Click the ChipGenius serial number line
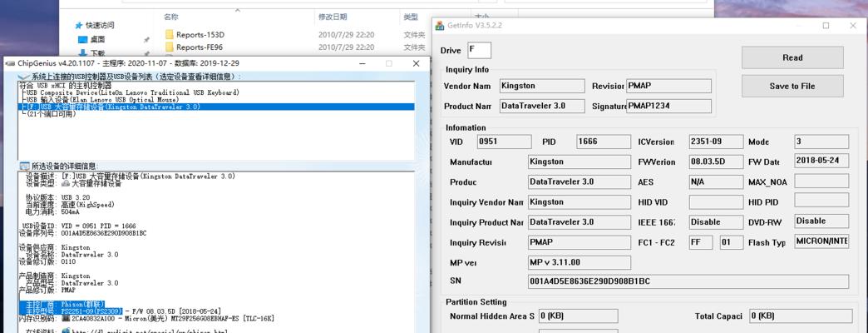Screen dimensions: 868x333 point(82,233)
